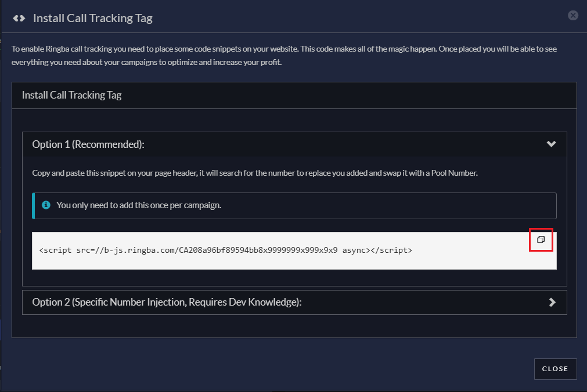Collapse Option 1 with the down chevron
Image resolution: width=587 pixels, height=392 pixels.
[x=551, y=144]
